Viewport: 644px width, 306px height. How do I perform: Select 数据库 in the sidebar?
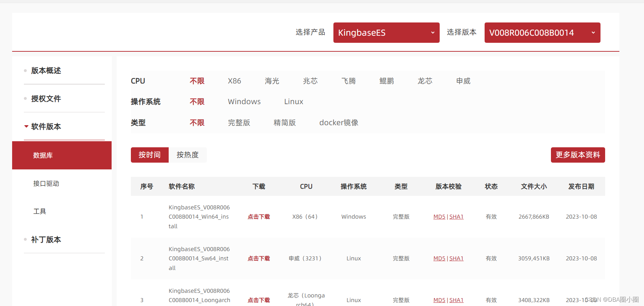62,155
